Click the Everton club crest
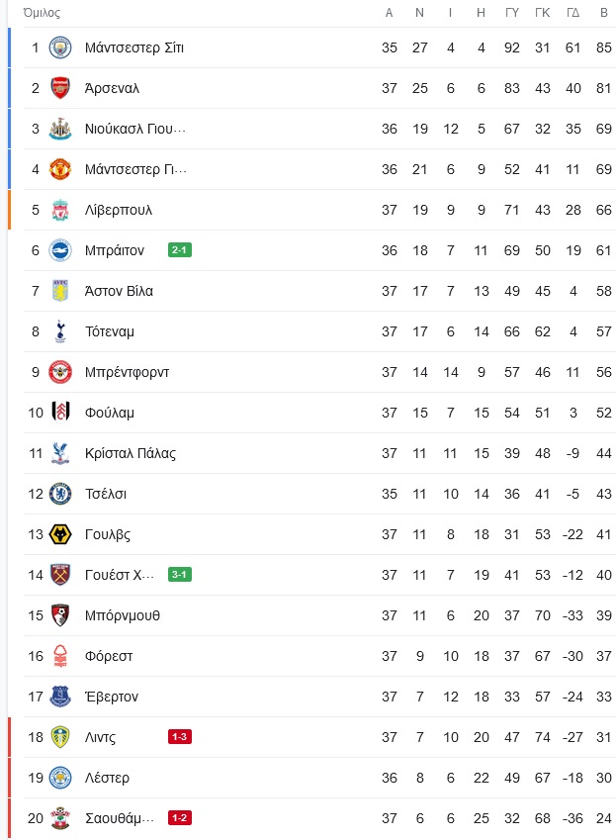Screen dimensions: 616x840 (60, 697)
